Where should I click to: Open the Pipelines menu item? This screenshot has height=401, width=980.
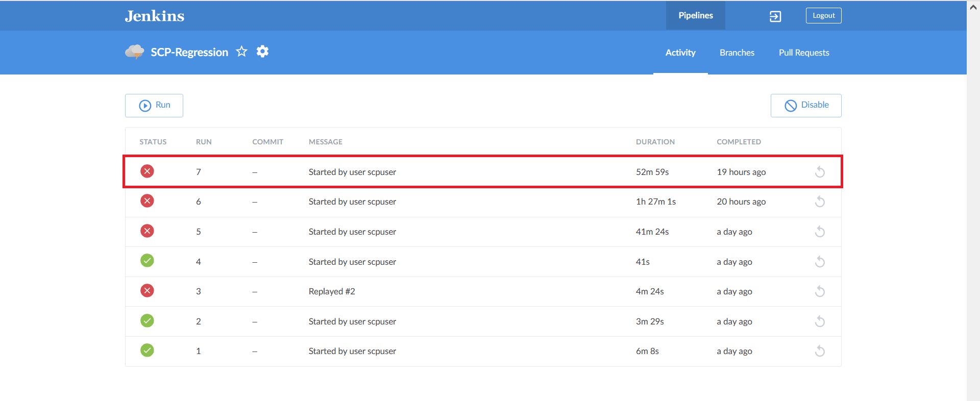pos(695,15)
